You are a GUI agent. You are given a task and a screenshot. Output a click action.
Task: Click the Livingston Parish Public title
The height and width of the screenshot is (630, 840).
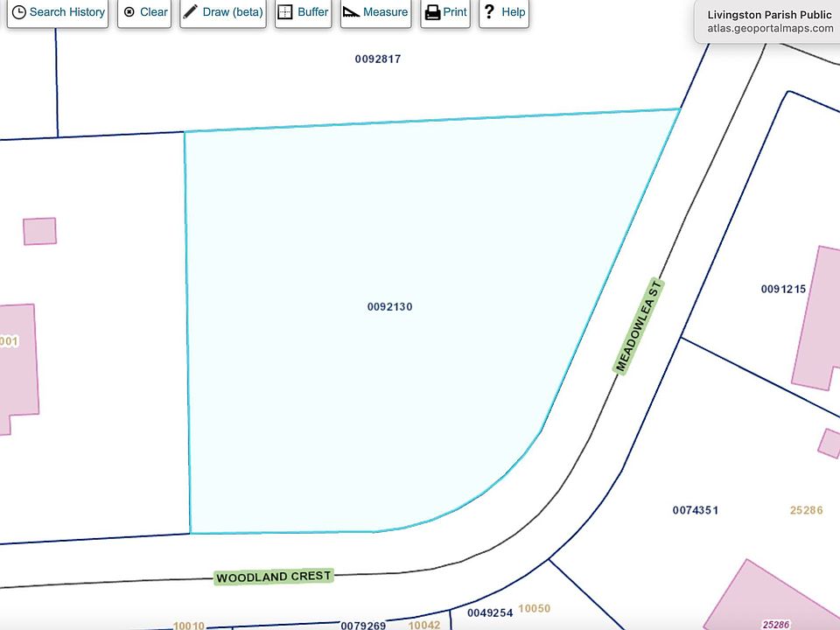pos(769,15)
